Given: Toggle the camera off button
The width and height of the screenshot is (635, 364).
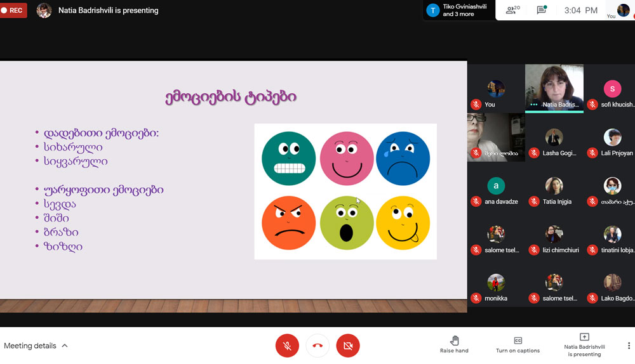Looking at the screenshot, I should 347,346.
